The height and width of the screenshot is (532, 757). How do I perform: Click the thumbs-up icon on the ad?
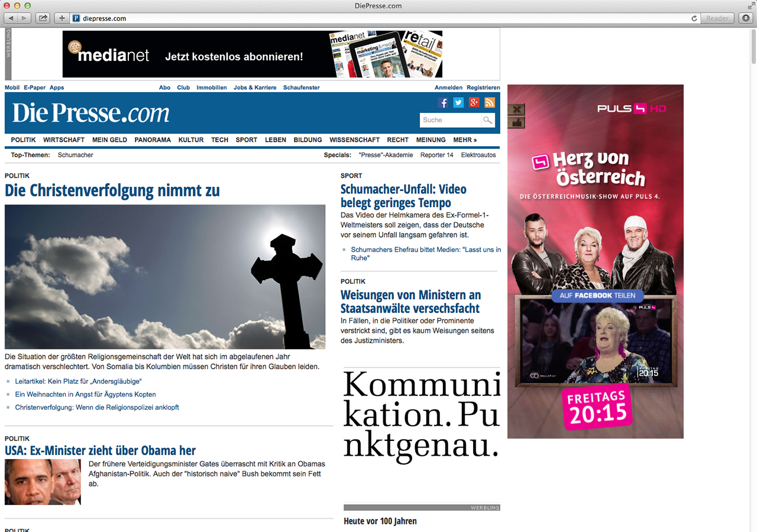point(516,122)
